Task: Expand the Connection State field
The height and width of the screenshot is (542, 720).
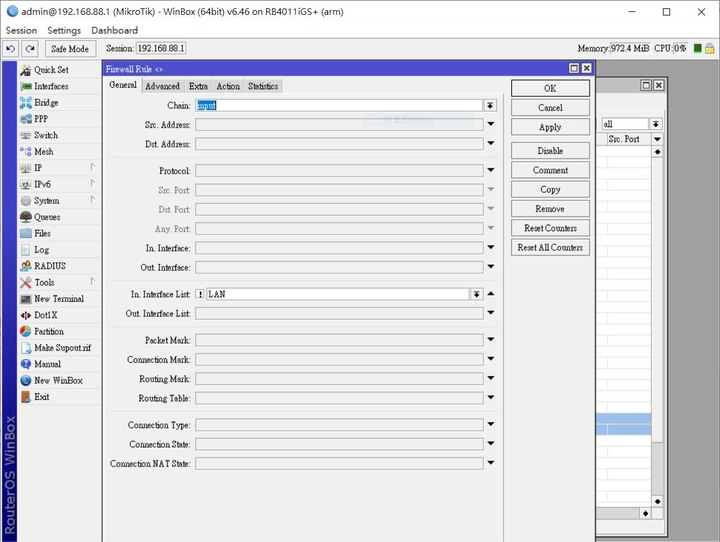Action: click(x=491, y=444)
